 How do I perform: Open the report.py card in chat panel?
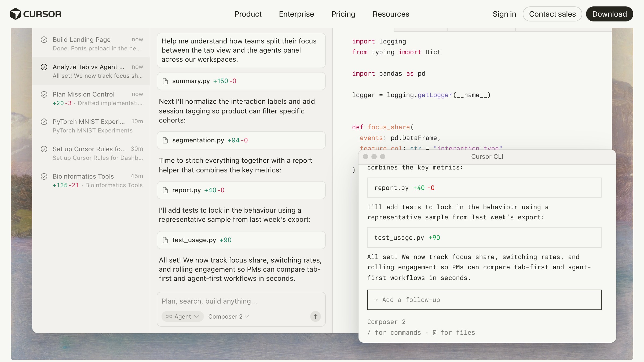tap(241, 190)
